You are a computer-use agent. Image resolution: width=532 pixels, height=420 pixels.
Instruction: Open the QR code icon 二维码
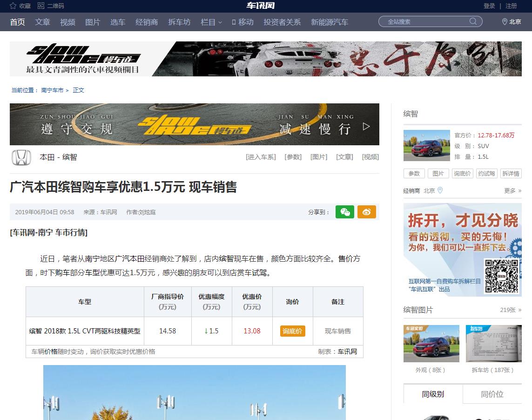[41, 6]
